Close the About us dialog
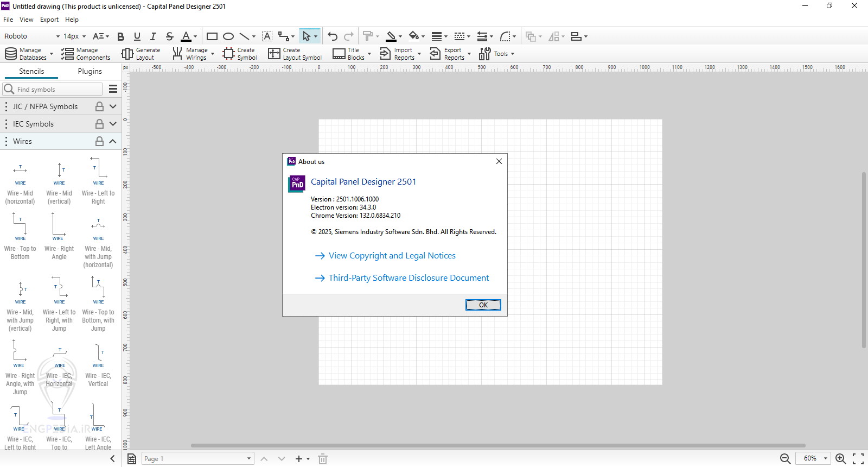The image size is (868, 467). tap(499, 161)
